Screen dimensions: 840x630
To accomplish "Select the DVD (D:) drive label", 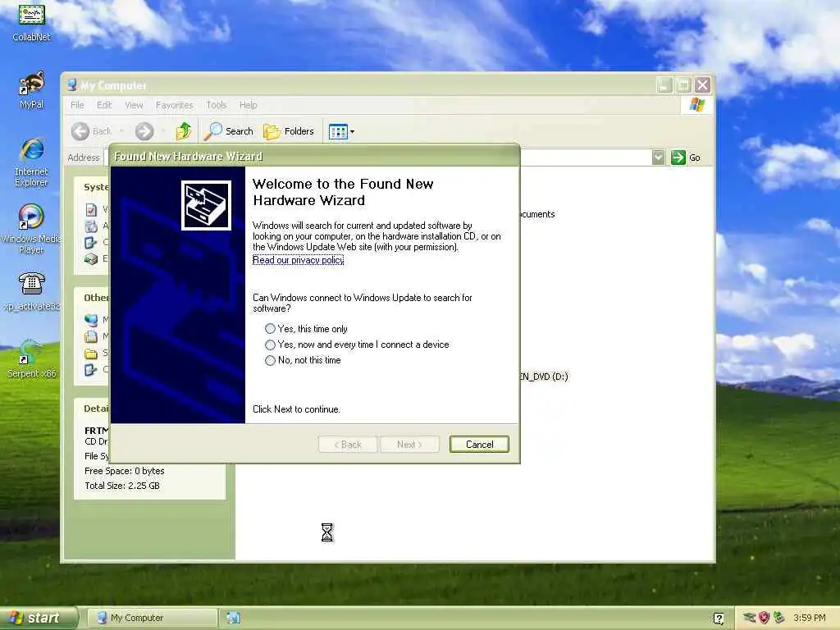I will pos(544,377).
